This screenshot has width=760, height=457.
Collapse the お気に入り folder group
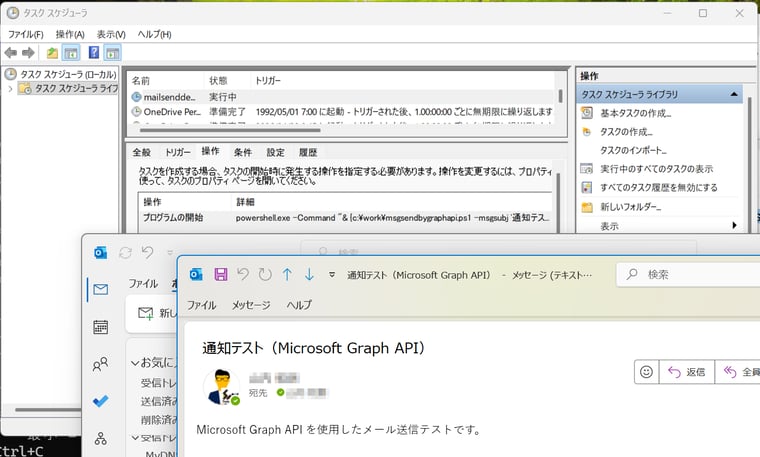[x=135, y=362]
